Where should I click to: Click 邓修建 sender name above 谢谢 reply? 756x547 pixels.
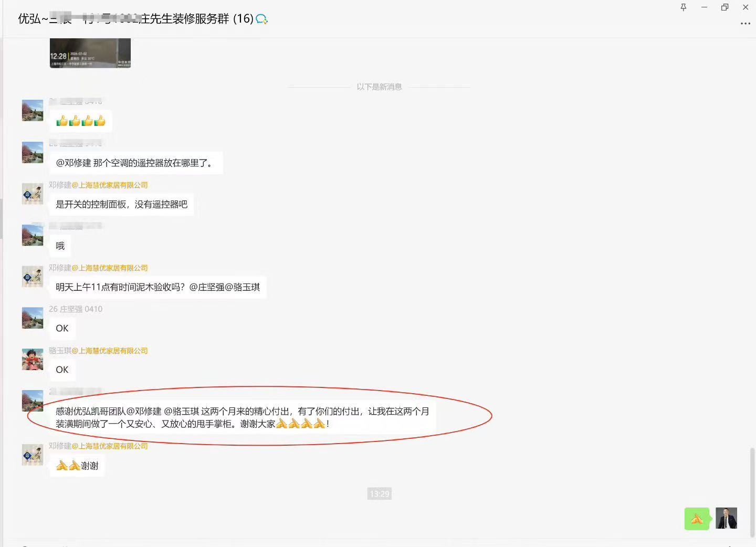point(98,446)
